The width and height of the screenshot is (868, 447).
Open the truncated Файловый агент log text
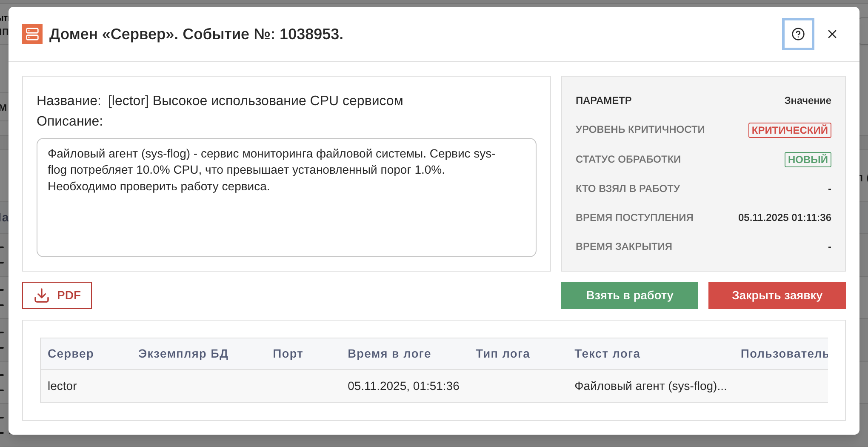coord(651,386)
